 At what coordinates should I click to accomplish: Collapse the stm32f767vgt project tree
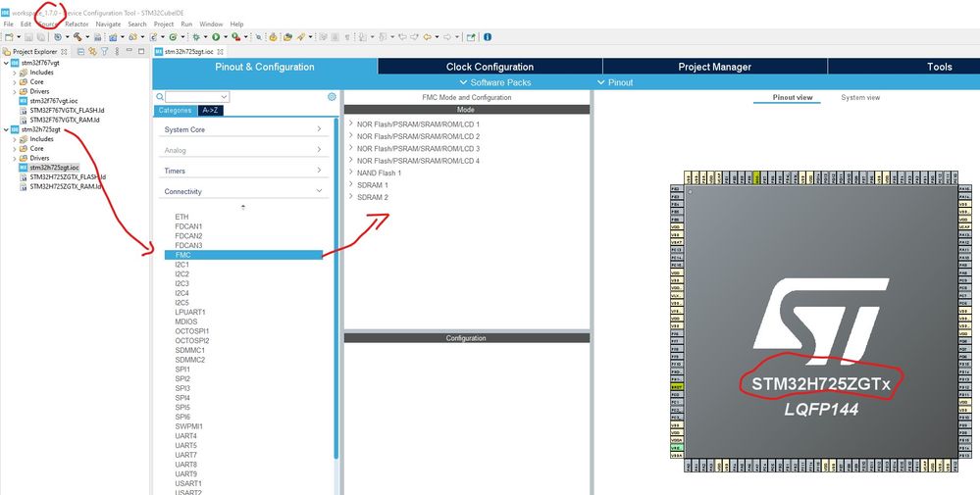pyautogui.click(x=6, y=63)
